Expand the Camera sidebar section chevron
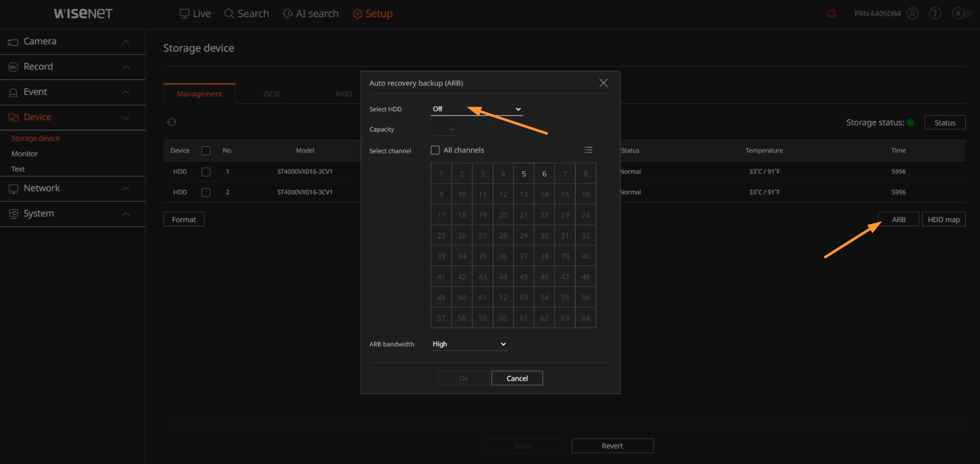The image size is (980, 464). point(126,41)
